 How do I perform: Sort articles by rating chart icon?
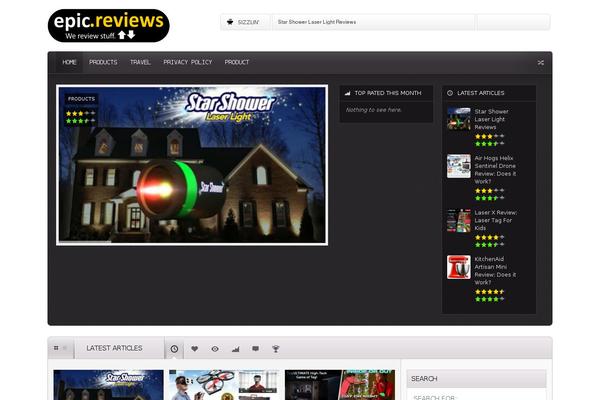point(235,349)
